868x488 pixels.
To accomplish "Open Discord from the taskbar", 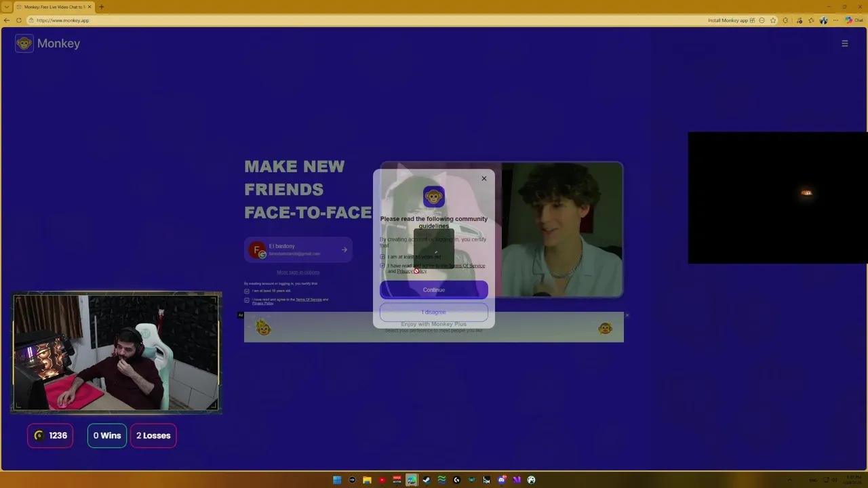I will point(502,480).
